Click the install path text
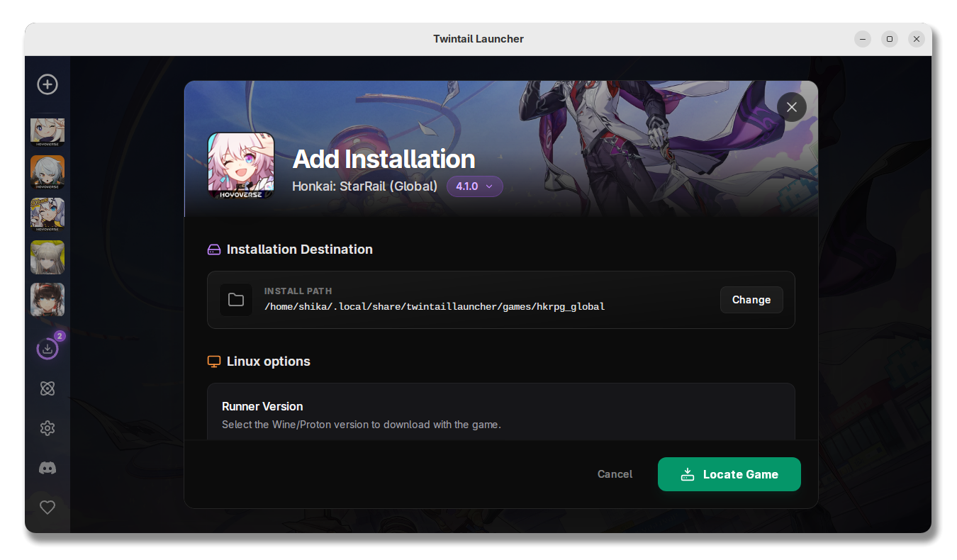Viewport: 957px width, 560px height. click(435, 307)
